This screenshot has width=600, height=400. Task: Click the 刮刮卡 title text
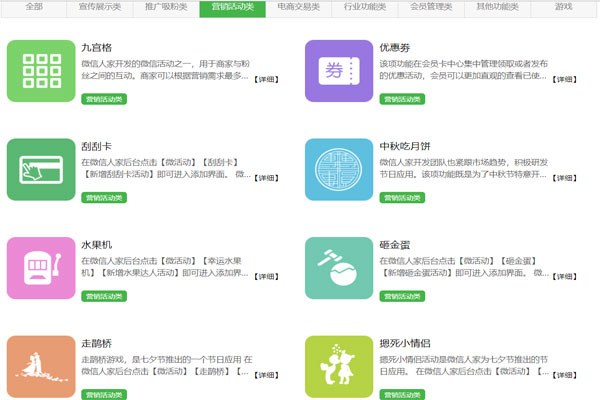pyautogui.click(x=96, y=146)
